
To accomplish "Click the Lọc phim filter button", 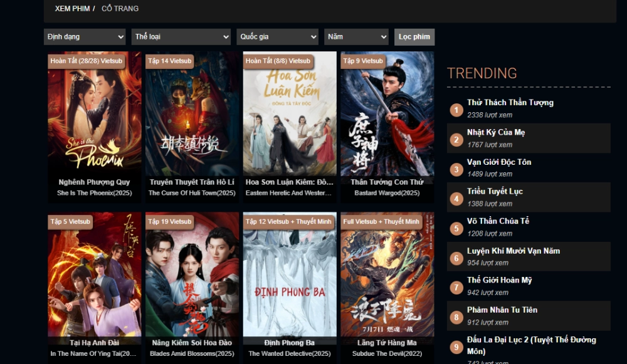I will tap(414, 37).
